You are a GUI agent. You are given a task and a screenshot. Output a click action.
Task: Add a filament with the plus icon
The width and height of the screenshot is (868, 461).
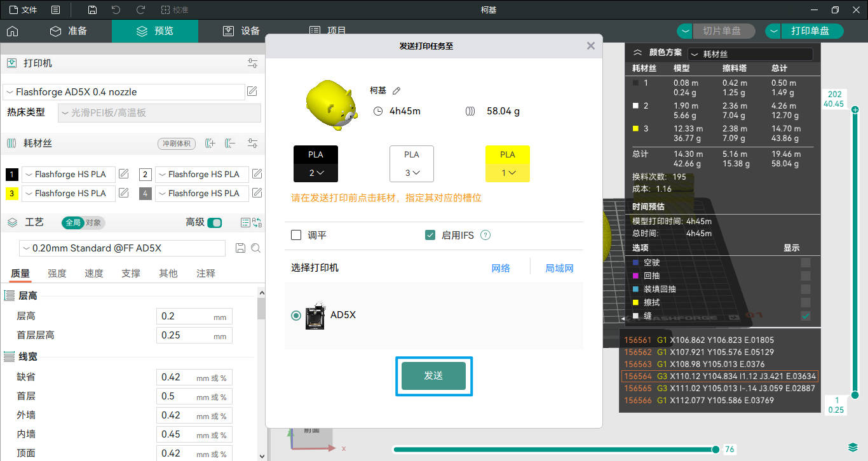pos(210,144)
